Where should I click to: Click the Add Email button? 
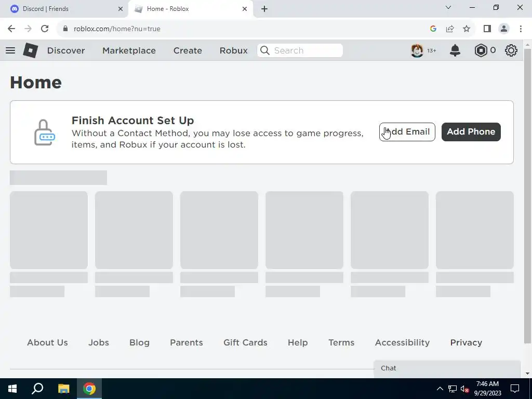click(x=407, y=131)
